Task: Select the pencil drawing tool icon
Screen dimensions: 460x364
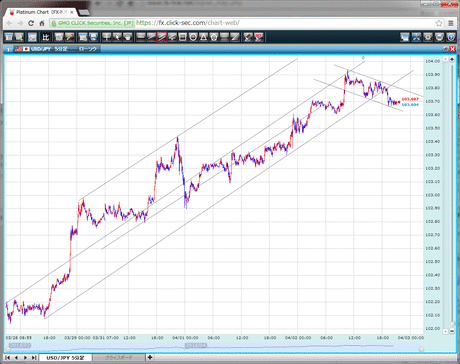Action: (70, 37)
